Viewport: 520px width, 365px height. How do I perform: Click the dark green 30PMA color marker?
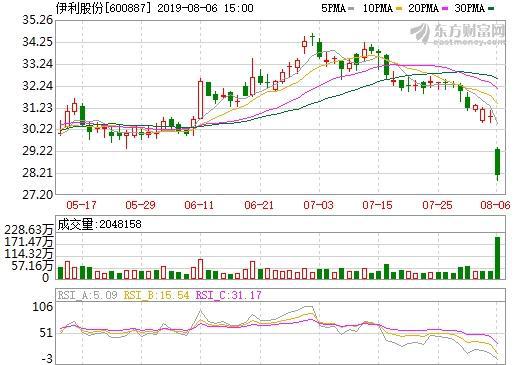[x=491, y=9]
